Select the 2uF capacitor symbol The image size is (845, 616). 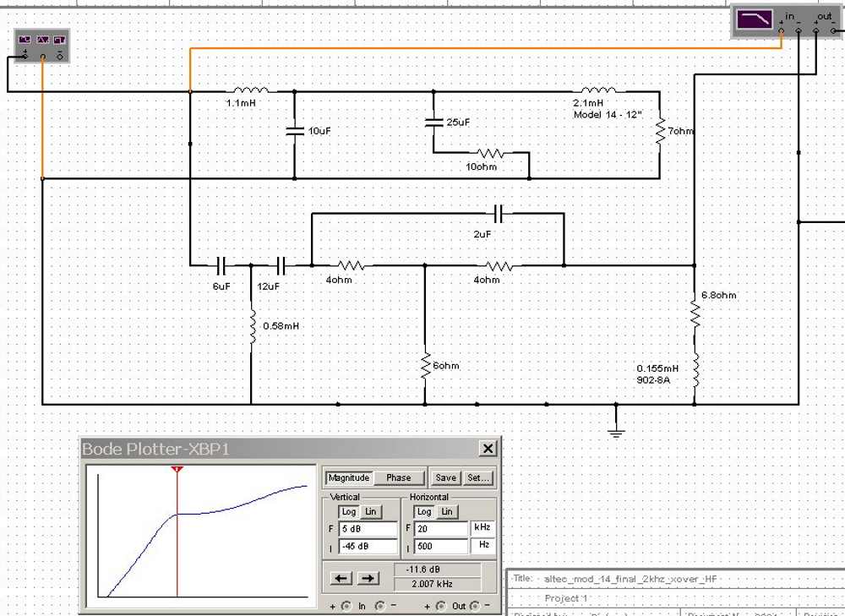[499, 214]
